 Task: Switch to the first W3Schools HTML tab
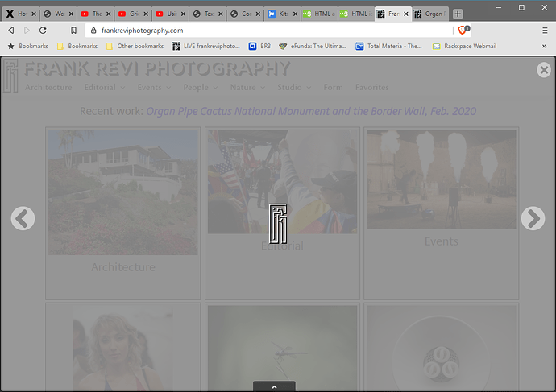tap(319, 14)
